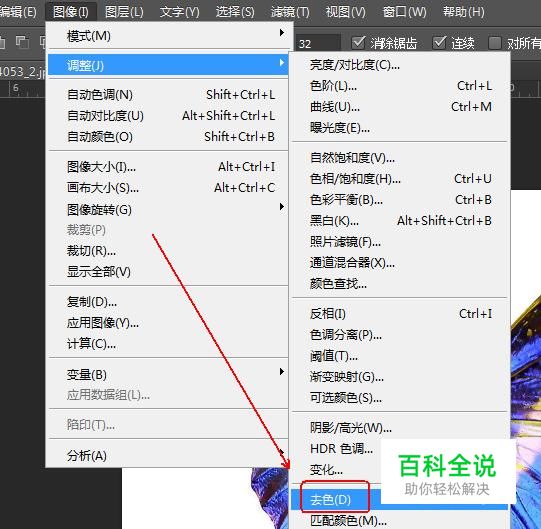Open the 图层(L) menu

click(x=124, y=12)
